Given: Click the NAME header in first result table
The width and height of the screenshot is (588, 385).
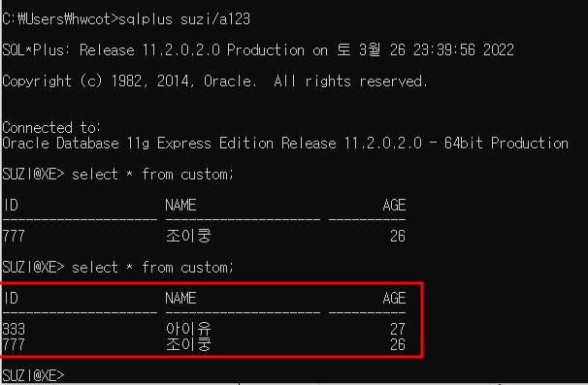Looking at the screenshot, I should click(180, 205).
